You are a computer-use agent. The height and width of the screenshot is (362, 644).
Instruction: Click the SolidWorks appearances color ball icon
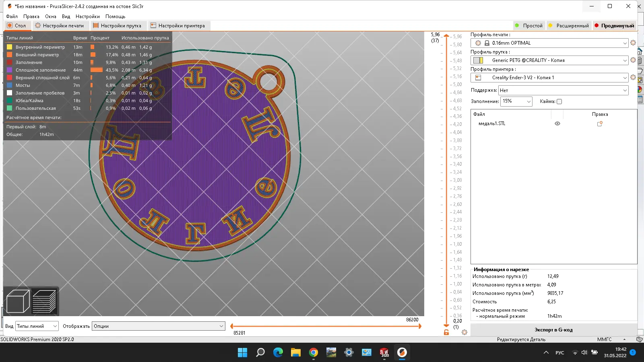pyautogui.click(x=640, y=90)
